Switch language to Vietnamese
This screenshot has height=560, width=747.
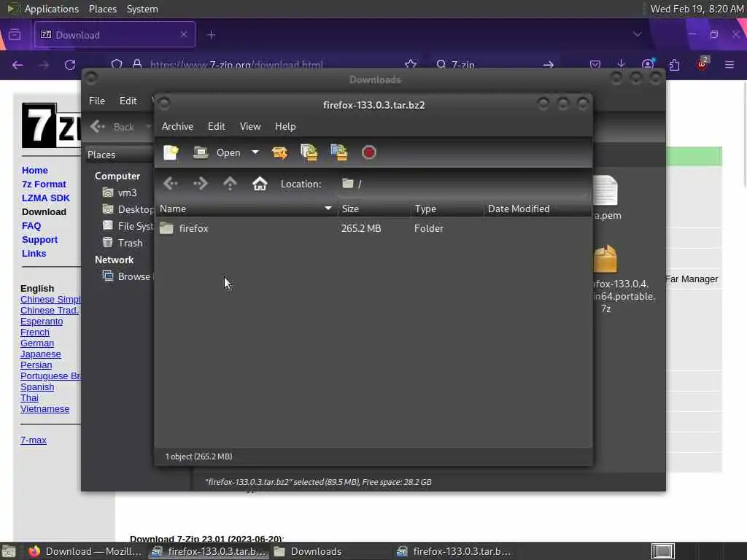(44, 408)
